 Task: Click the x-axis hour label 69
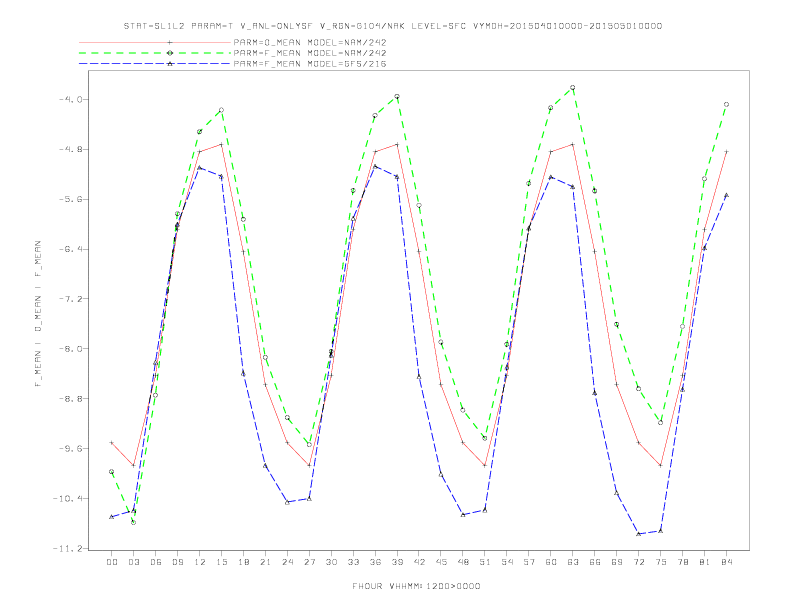click(617, 562)
